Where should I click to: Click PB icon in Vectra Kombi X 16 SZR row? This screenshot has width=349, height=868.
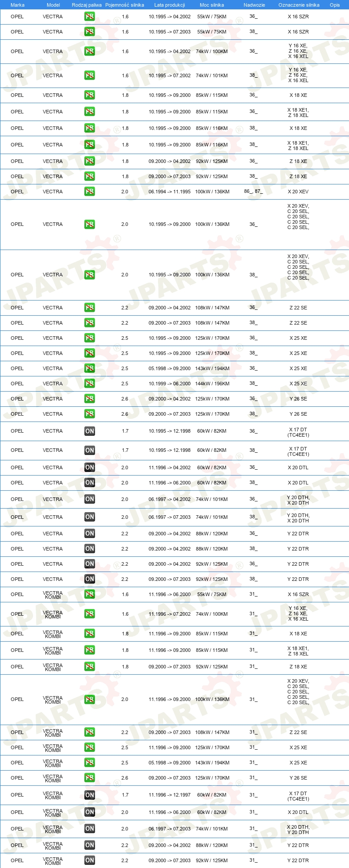[90, 594]
